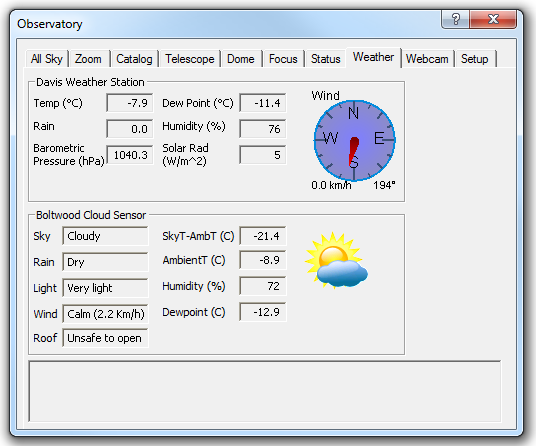Open the Dome tab
Viewport: 536px width, 446px height.
point(241,59)
